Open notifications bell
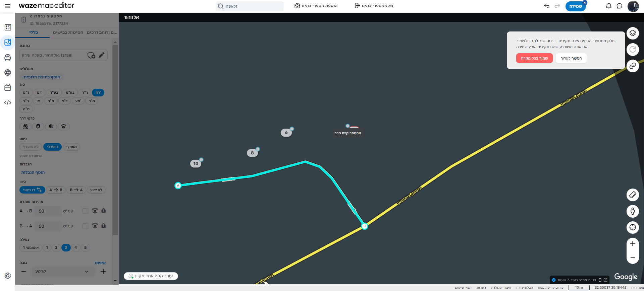 (x=608, y=6)
